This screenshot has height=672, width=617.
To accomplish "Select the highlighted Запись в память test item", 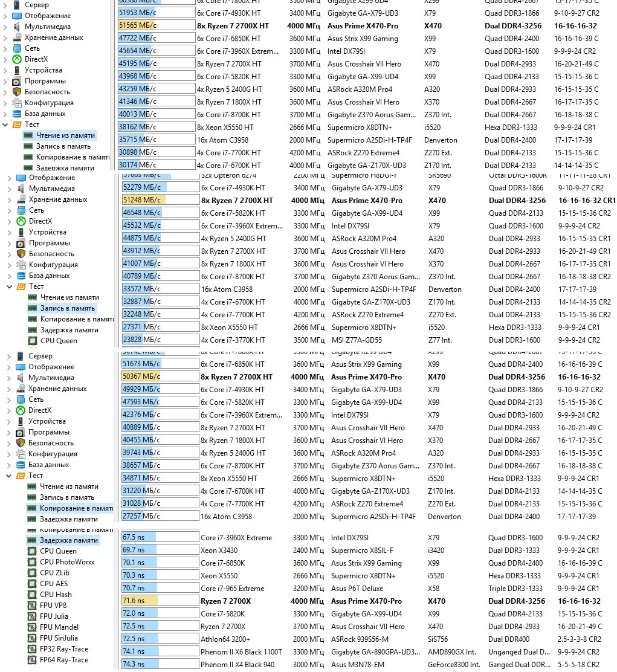I will coord(67,308).
